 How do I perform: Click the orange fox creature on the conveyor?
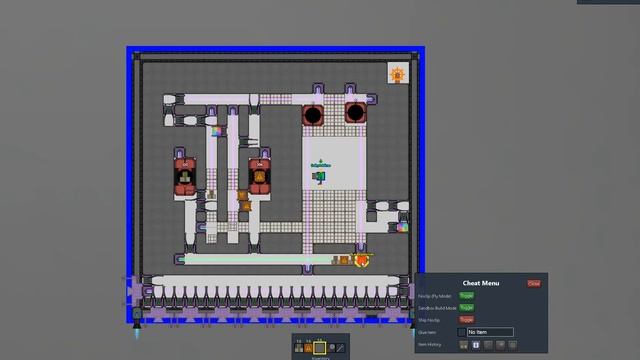click(362, 260)
